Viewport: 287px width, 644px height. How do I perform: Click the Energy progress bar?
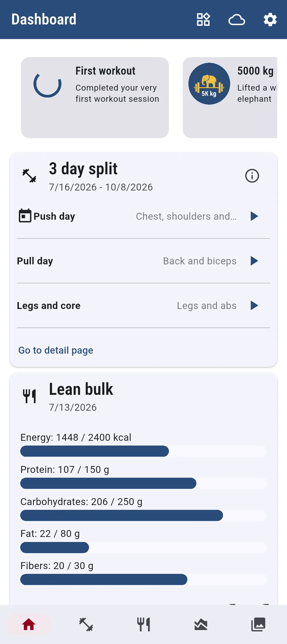(143, 451)
